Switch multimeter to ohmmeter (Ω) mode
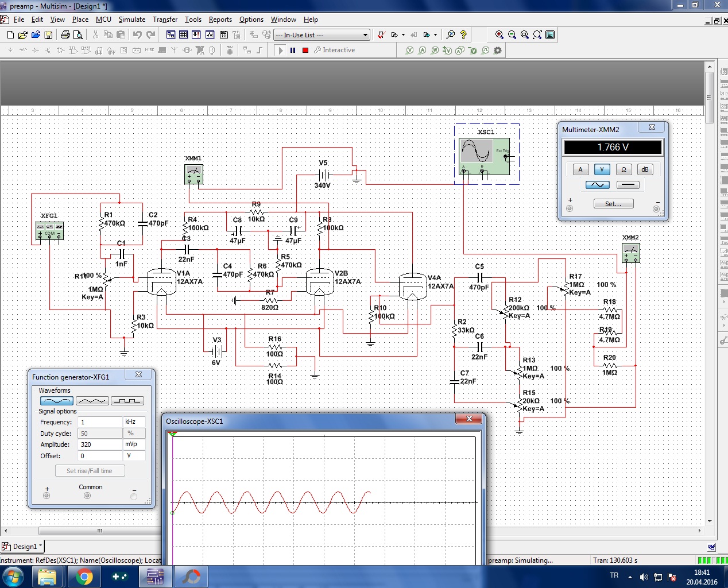 pos(624,169)
